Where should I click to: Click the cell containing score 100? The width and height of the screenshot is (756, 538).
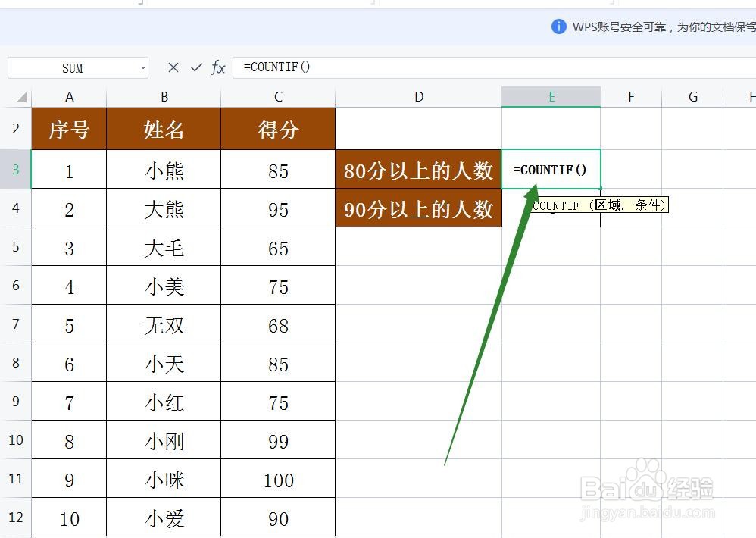click(277, 478)
